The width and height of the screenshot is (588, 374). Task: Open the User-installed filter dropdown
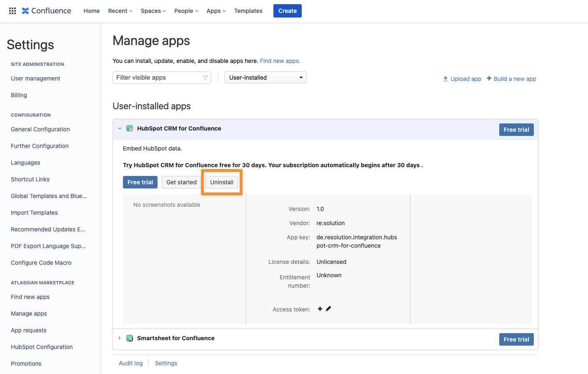coord(265,78)
